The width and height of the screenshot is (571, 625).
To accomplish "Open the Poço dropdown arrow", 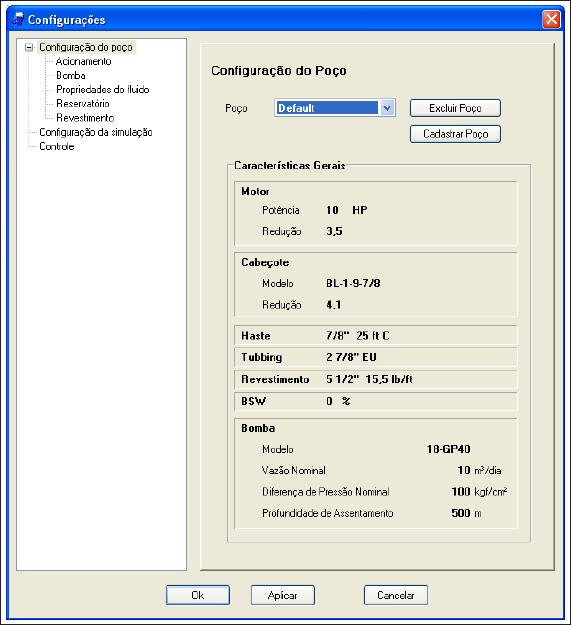I will click(x=387, y=108).
